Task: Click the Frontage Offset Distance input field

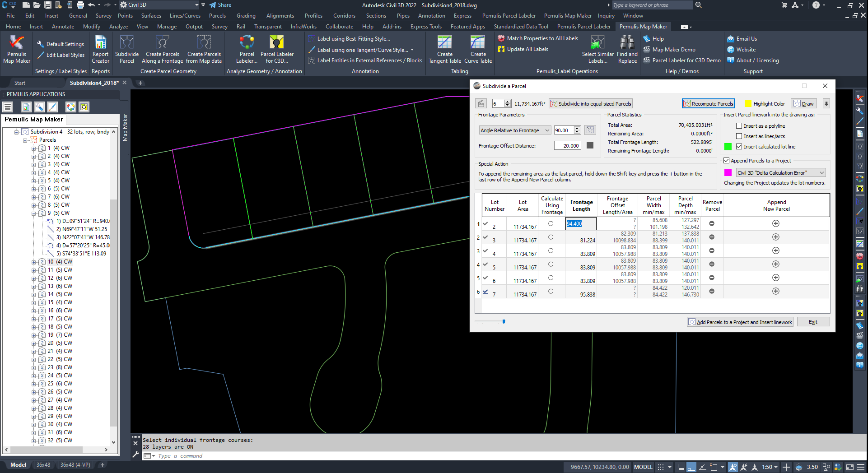Action: tap(567, 146)
